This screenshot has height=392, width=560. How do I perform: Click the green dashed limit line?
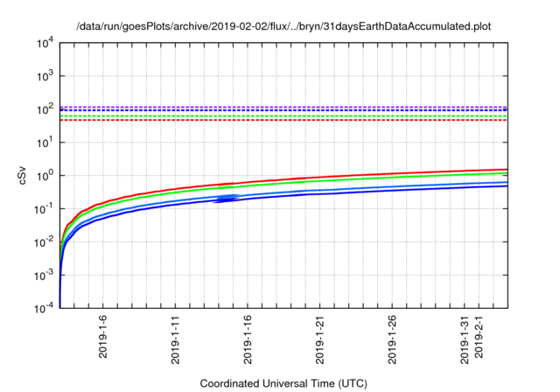(x=283, y=116)
